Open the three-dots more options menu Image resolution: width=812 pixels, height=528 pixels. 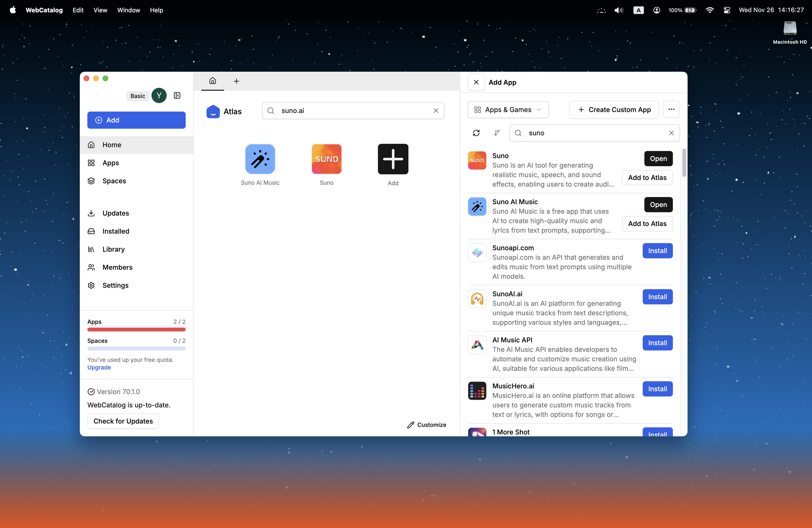coord(671,109)
